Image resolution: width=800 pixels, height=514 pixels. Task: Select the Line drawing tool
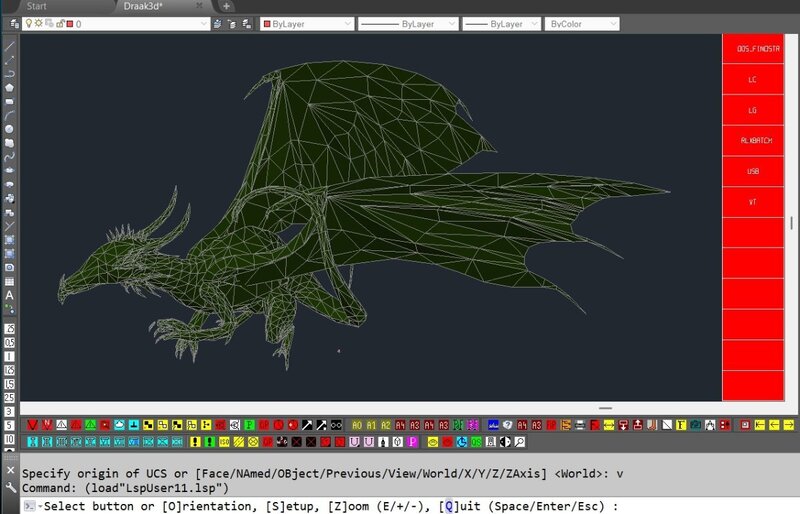click(x=9, y=46)
